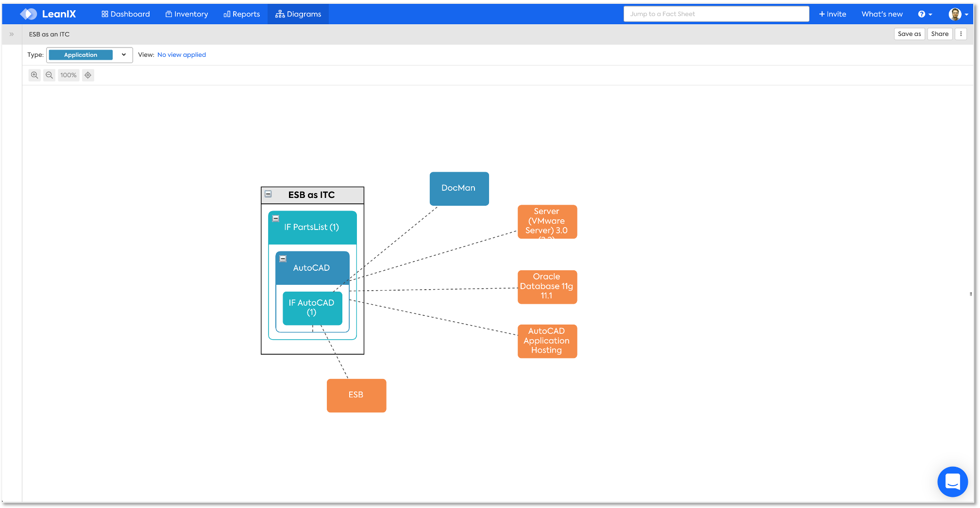Click the right panel resize handle
This screenshot has height=508, width=980.
(x=971, y=294)
